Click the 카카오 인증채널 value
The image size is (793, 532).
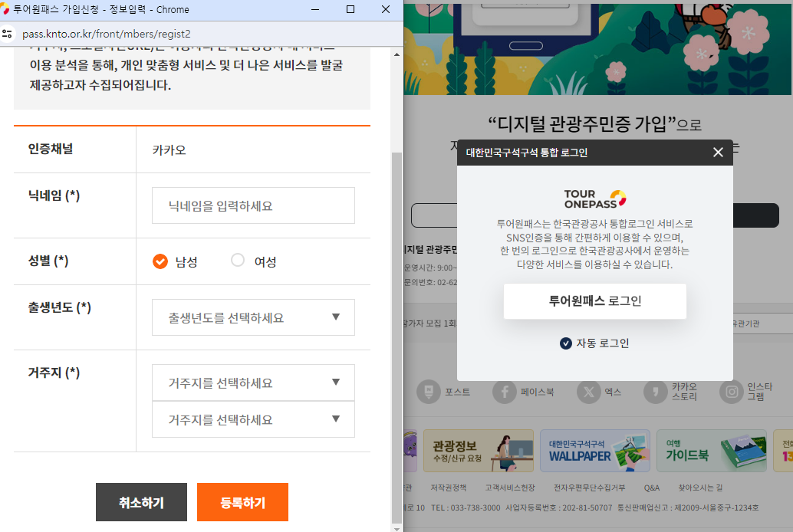pos(169,150)
